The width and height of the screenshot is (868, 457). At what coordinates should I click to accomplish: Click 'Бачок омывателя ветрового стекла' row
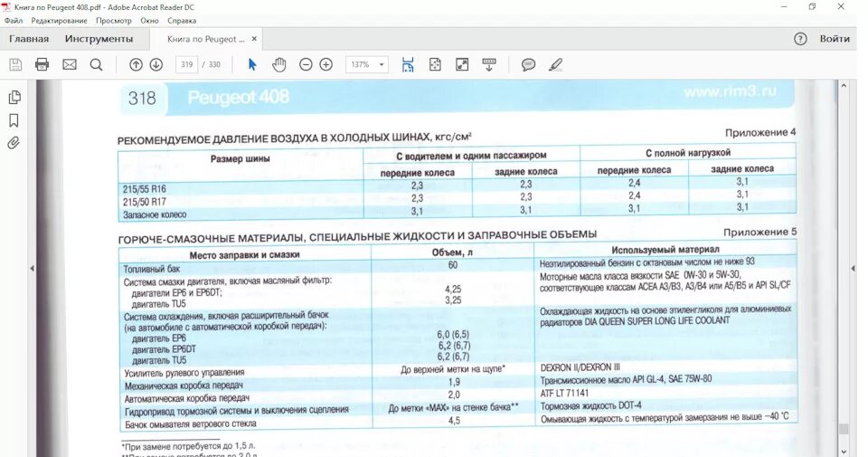(191, 424)
